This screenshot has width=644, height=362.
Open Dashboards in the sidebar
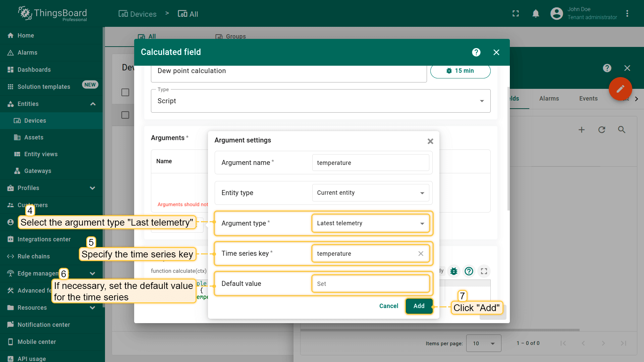(34, 70)
